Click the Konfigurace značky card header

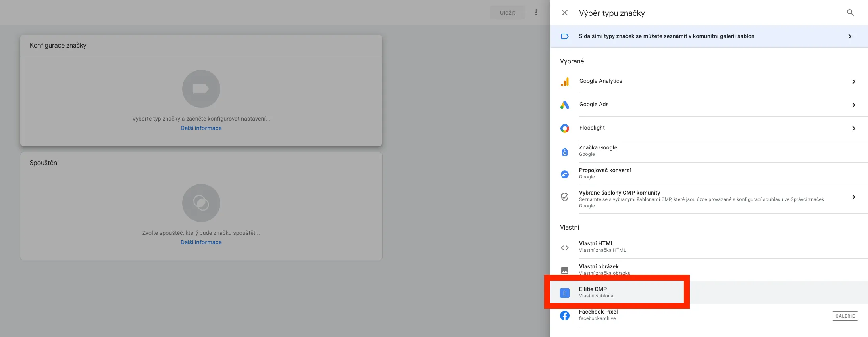coord(201,46)
